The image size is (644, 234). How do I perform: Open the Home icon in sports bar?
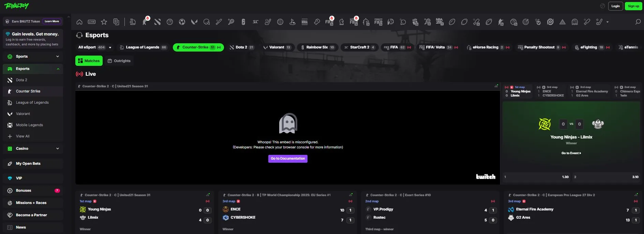(79, 22)
